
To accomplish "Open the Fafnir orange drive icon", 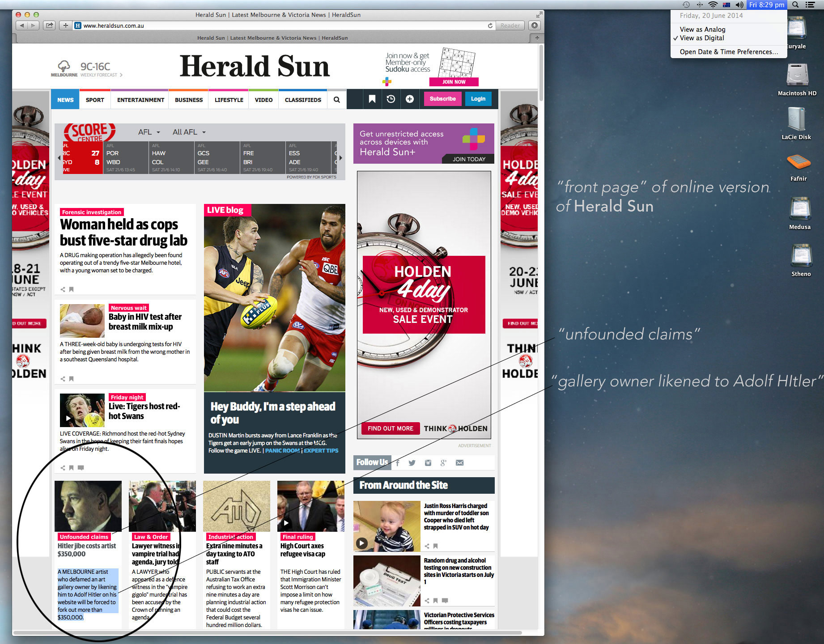I will pos(799,162).
